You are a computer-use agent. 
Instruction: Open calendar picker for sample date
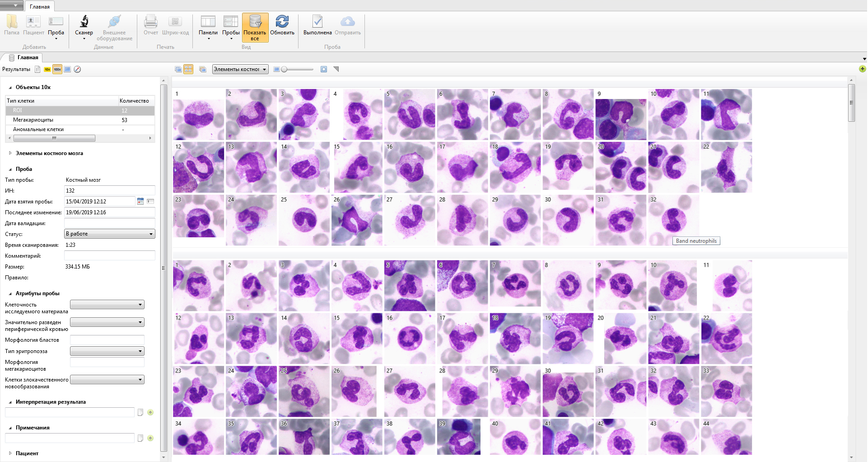(x=140, y=201)
